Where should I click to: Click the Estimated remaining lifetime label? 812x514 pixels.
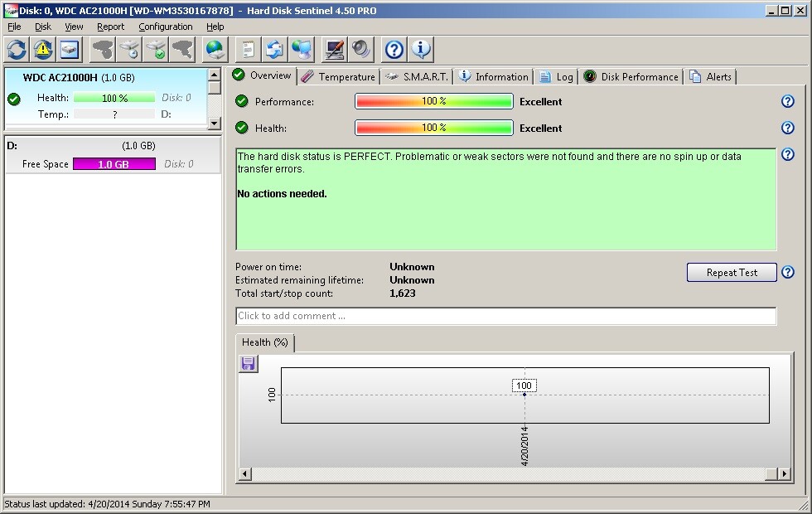[299, 280]
